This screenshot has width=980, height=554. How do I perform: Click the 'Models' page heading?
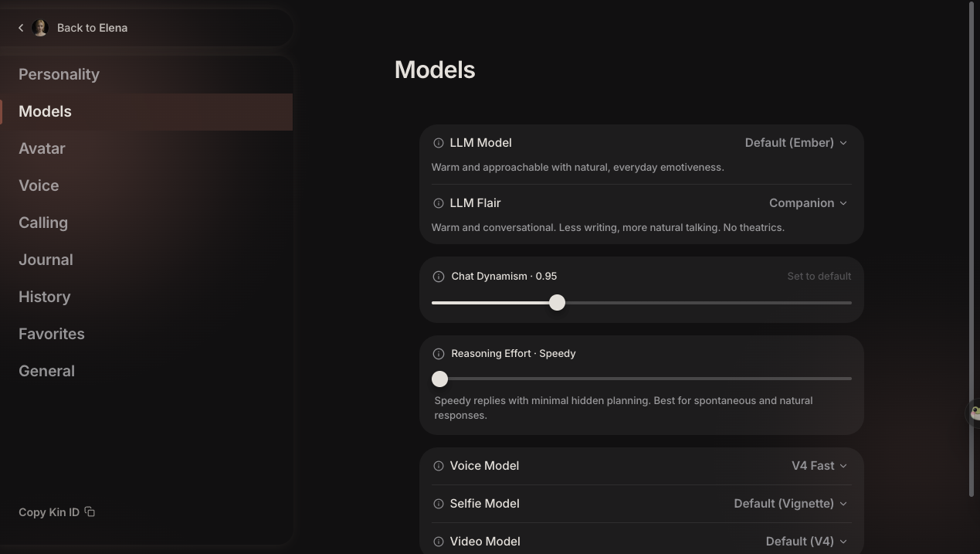(x=435, y=70)
